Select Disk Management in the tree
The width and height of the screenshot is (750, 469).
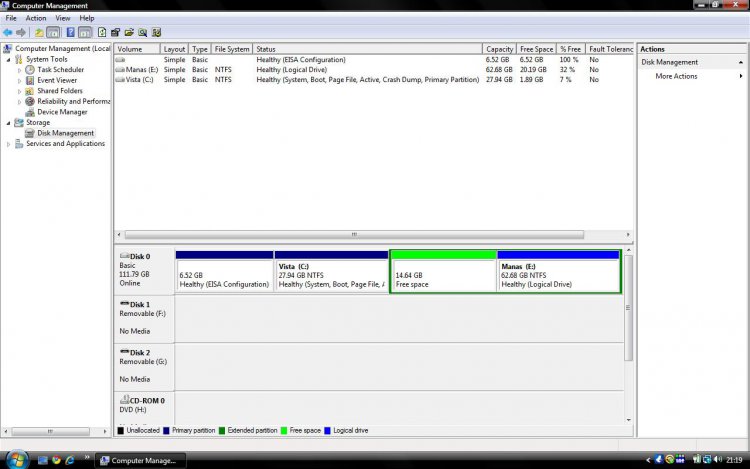(66, 133)
